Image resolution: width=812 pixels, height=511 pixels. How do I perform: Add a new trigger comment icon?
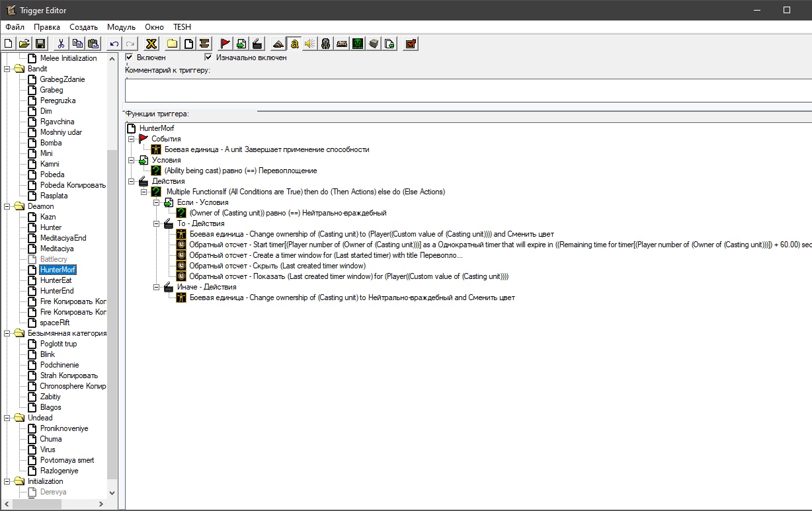click(204, 44)
